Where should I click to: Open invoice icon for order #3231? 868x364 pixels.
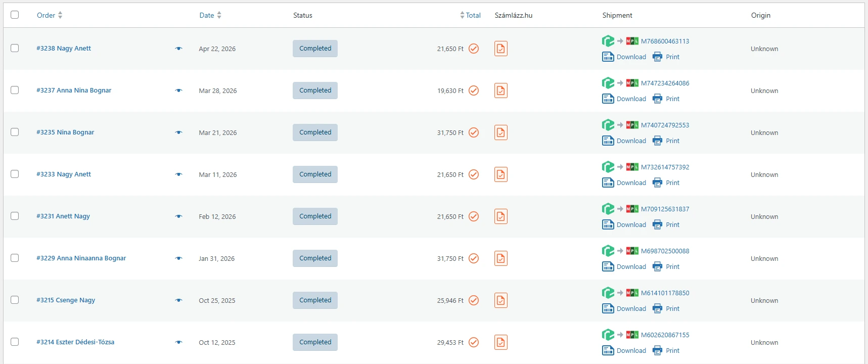coord(500,216)
